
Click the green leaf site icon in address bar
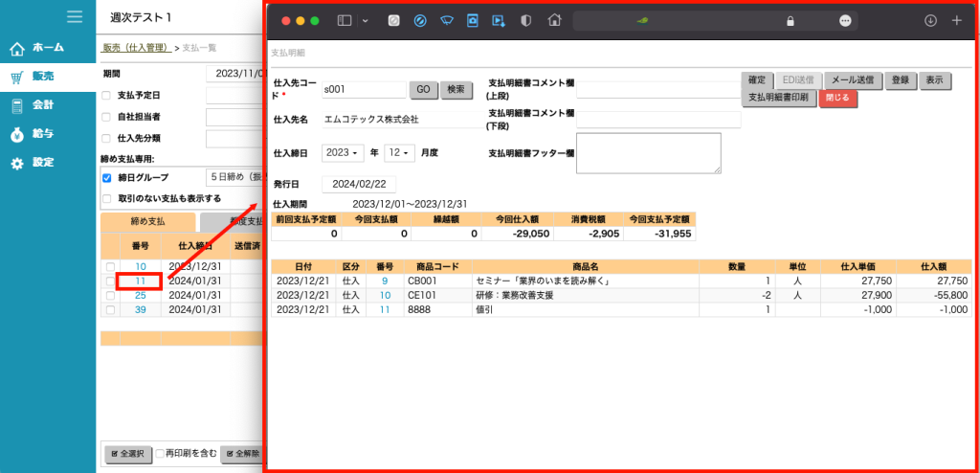[642, 21]
